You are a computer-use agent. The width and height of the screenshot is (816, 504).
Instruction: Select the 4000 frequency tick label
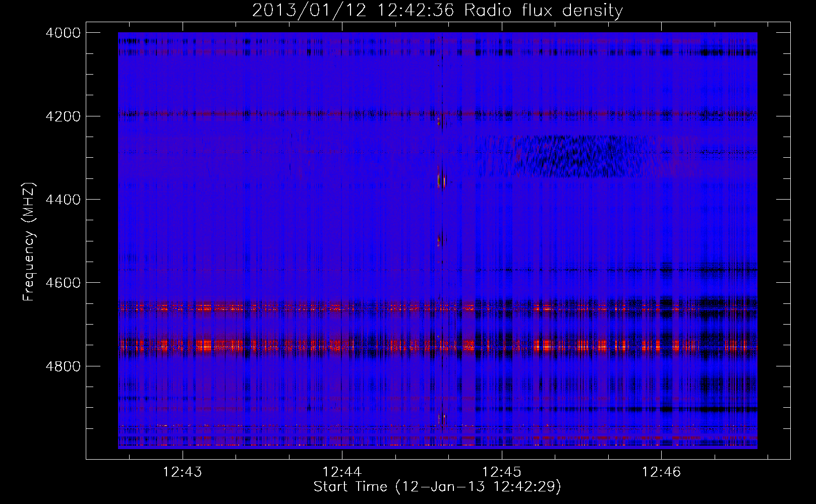63,33
